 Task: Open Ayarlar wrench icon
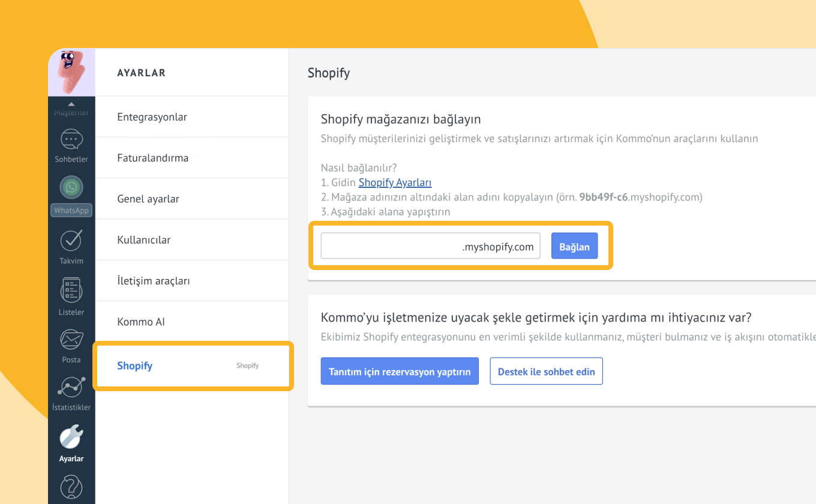(71, 437)
